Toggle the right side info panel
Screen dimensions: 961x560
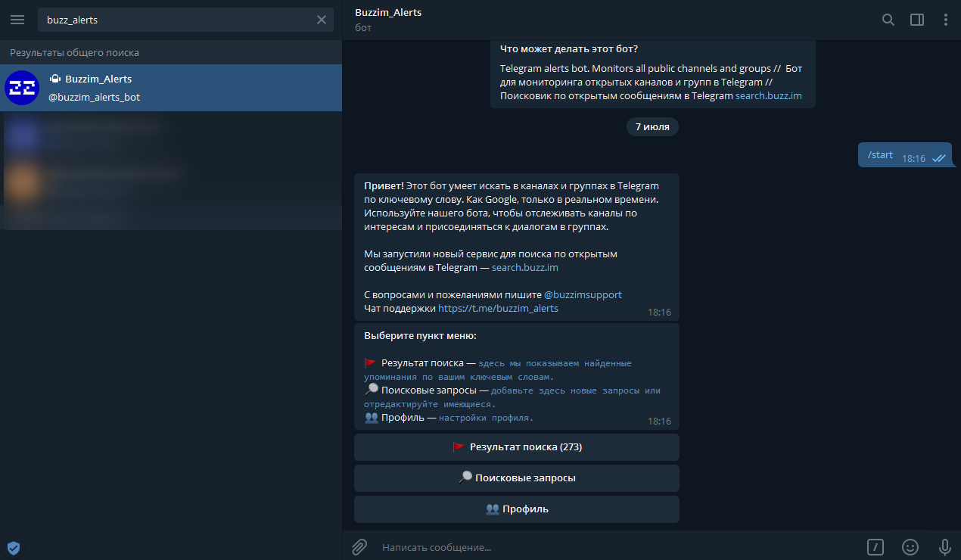[x=917, y=20]
